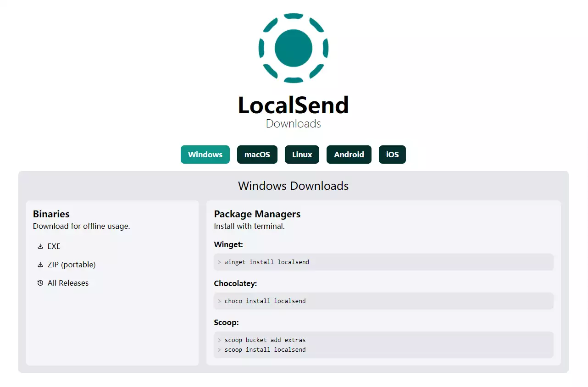Click the scoop install localsend line
The width and height of the screenshot is (588, 387).
click(x=265, y=349)
